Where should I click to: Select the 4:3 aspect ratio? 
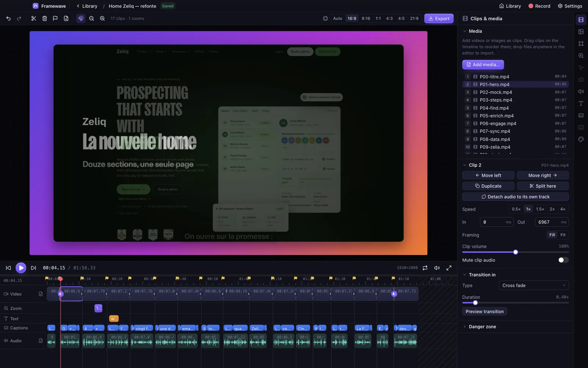coord(390,18)
